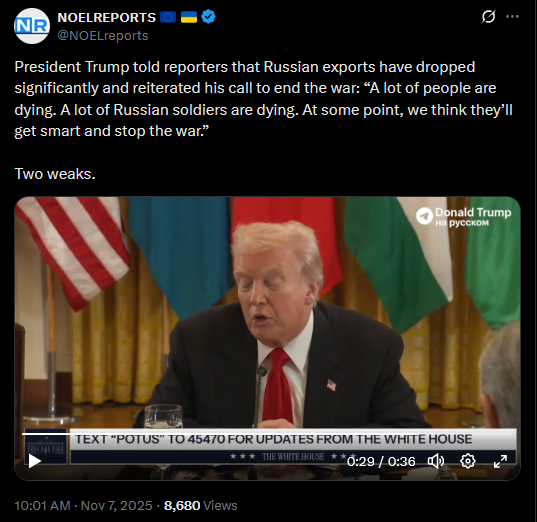The image size is (537, 522).
Task: Click the EU flag emoji in name
Action: pyautogui.click(x=168, y=17)
